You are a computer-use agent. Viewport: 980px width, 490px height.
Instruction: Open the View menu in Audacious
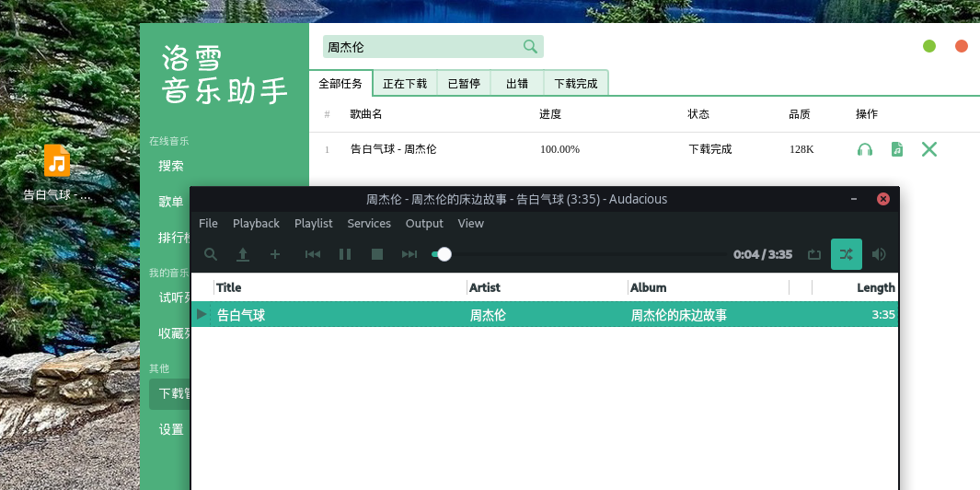(470, 224)
